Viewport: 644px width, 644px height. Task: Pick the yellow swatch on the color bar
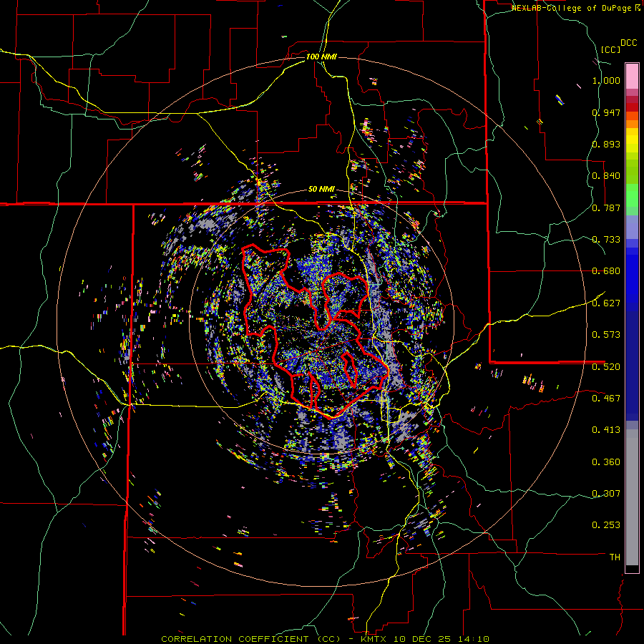point(632,140)
